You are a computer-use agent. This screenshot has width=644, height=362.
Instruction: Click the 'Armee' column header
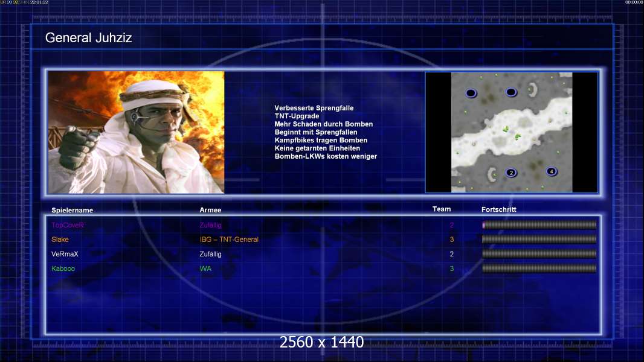(210, 210)
